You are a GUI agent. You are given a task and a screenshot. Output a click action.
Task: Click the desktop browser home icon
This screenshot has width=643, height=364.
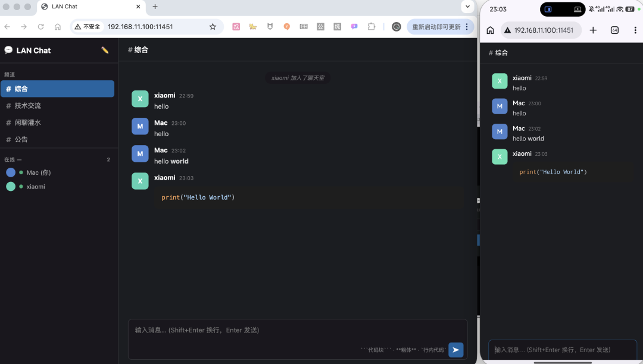(57, 27)
